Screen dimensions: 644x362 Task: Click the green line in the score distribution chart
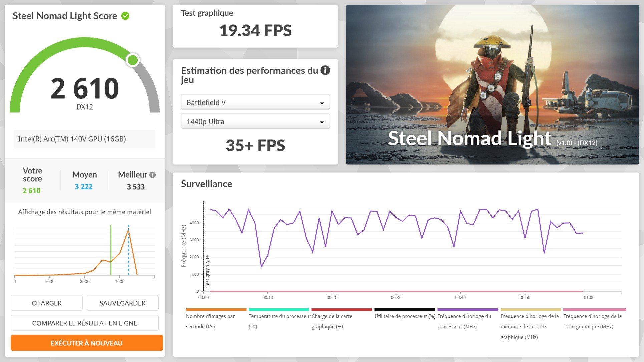click(111, 250)
